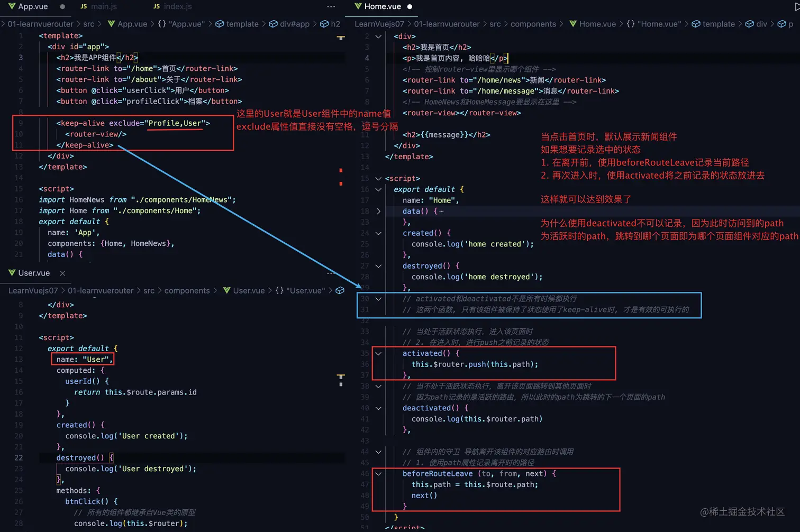Click LearnVuejs07 breadcrumb above Home.vue editor
This screenshot has width=800, height=532.
click(379, 24)
